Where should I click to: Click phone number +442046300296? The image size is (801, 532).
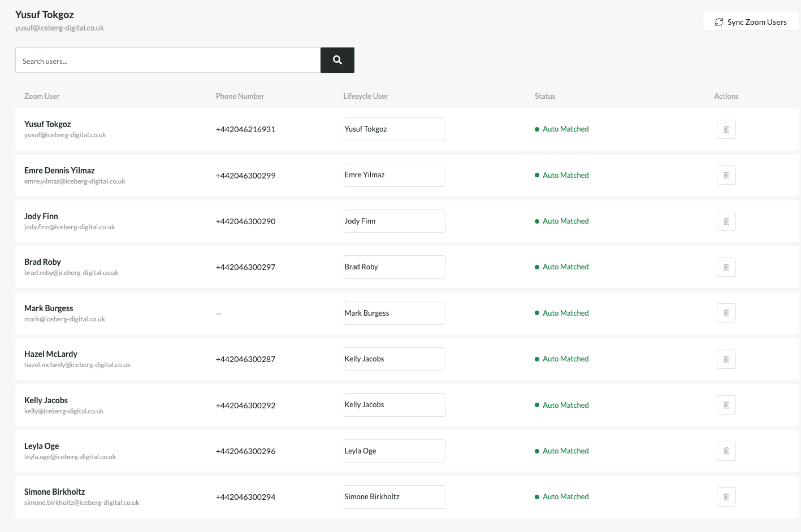tap(245, 451)
